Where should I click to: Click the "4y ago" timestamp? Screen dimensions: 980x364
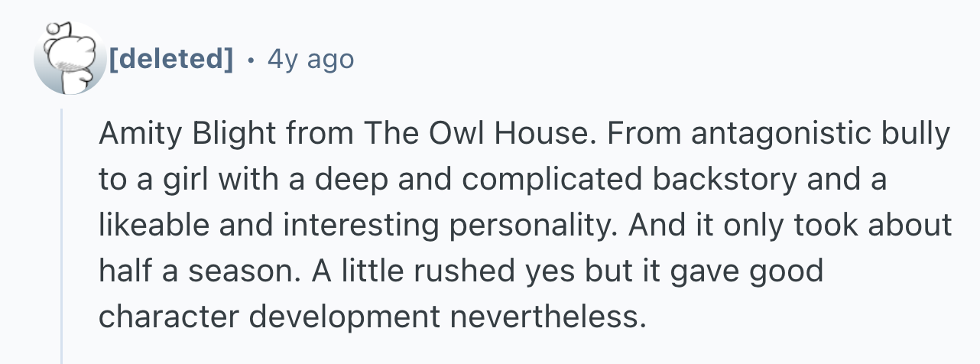click(x=310, y=59)
